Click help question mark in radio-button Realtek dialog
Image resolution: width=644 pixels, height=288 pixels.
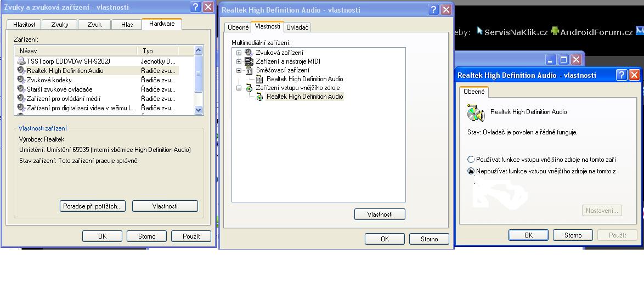click(x=622, y=75)
